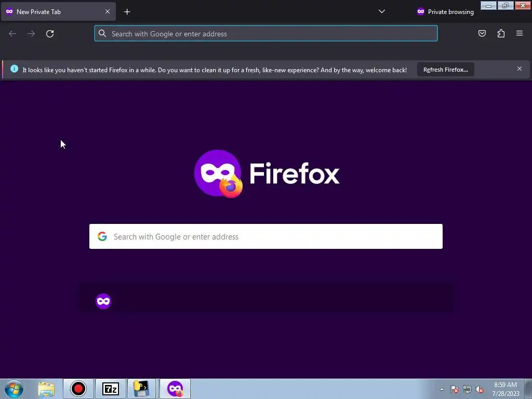This screenshot has height=399, width=532.
Task: Click the purple mask icon below search
Action: click(103, 301)
